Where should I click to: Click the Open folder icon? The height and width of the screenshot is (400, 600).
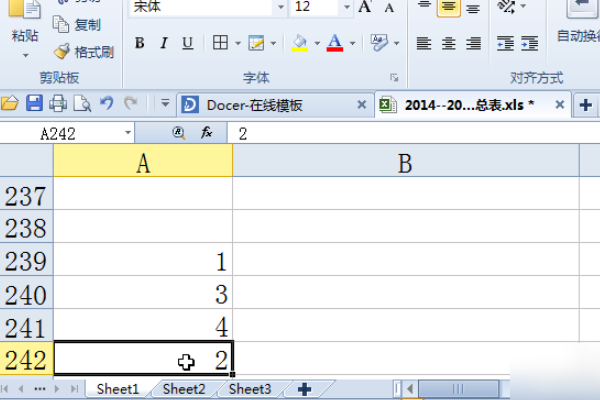[9, 104]
